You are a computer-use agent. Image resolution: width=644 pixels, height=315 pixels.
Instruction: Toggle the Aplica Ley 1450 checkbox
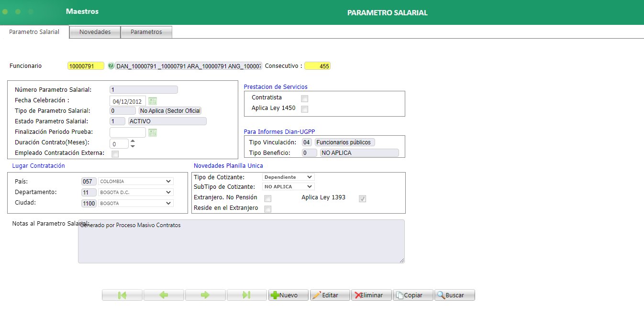305,109
